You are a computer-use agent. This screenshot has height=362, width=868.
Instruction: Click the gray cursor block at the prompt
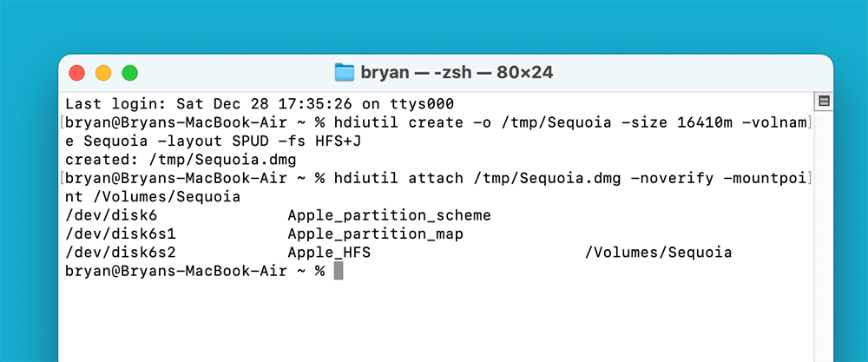[339, 271]
